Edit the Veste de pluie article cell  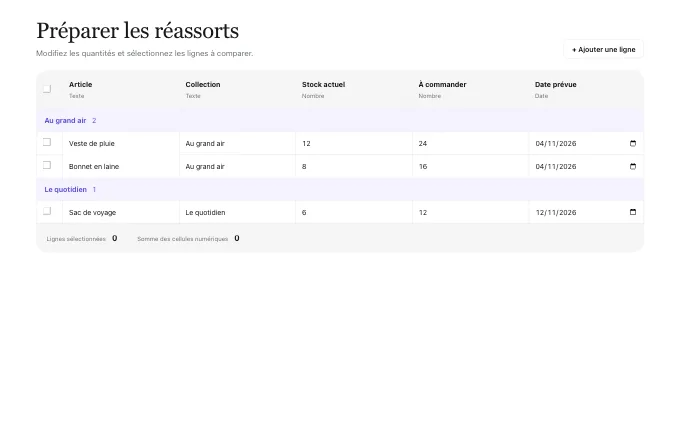(x=121, y=144)
